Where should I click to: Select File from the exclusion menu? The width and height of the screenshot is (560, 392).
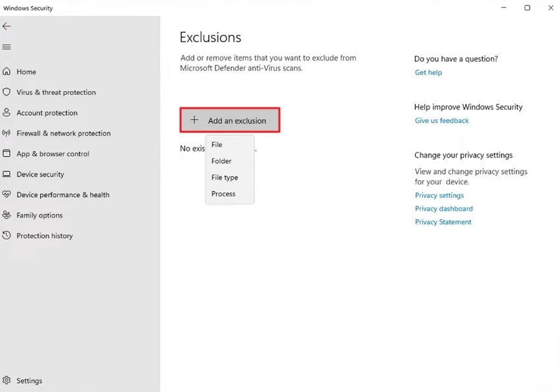pyautogui.click(x=217, y=144)
